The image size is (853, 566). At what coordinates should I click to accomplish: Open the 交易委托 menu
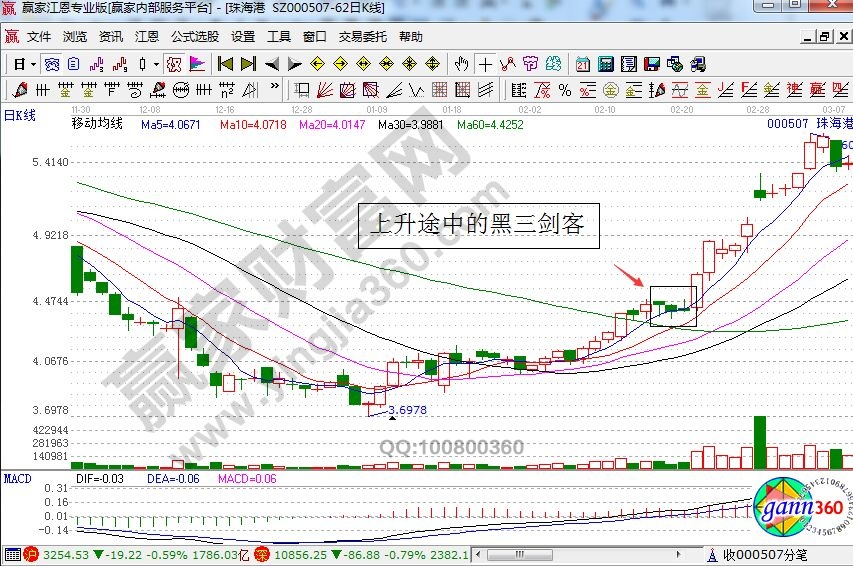[x=362, y=37]
